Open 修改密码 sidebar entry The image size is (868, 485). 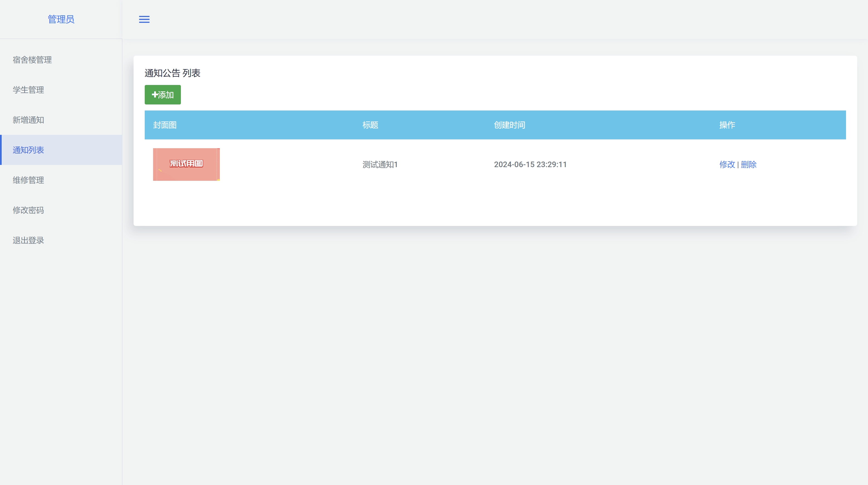pyautogui.click(x=28, y=210)
